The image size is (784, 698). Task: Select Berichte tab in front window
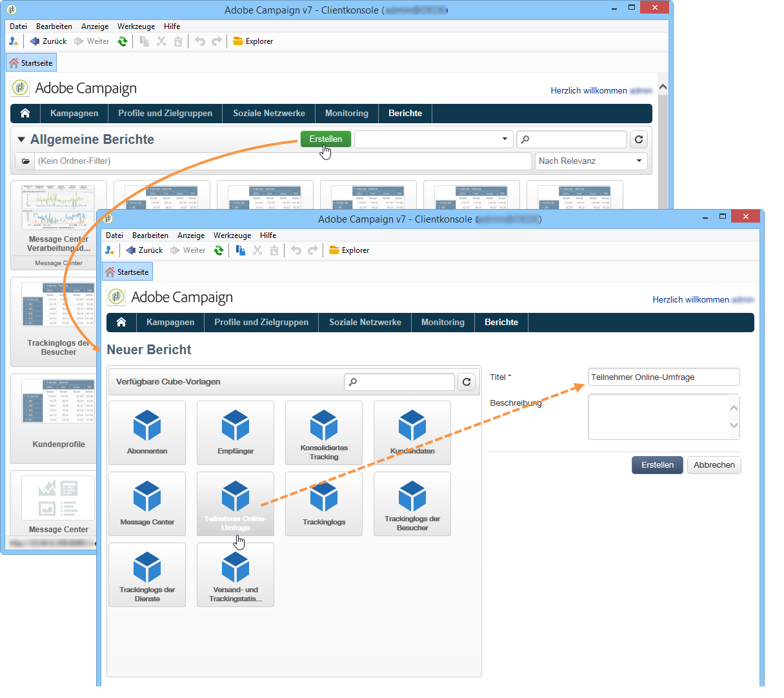click(x=501, y=322)
